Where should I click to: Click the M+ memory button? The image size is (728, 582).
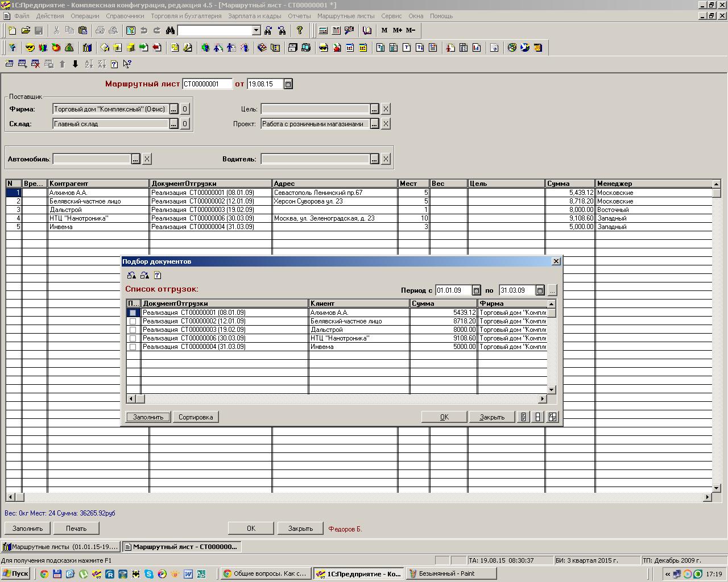(x=398, y=30)
